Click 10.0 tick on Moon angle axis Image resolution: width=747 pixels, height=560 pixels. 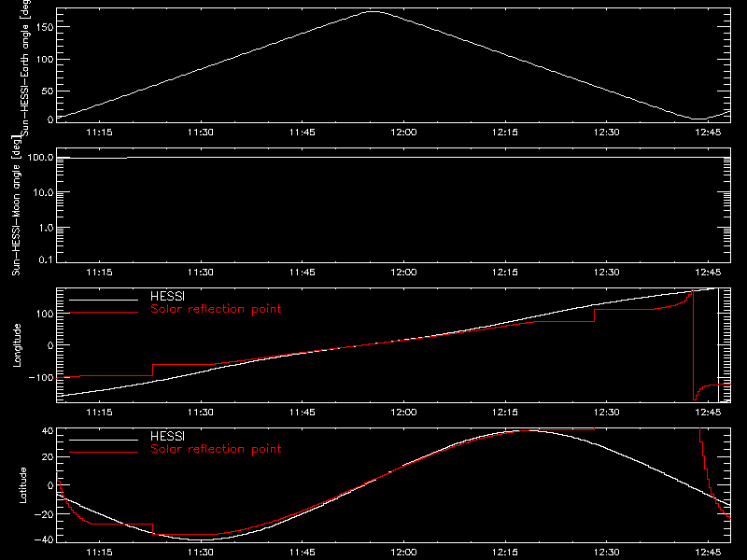click(x=43, y=192)
